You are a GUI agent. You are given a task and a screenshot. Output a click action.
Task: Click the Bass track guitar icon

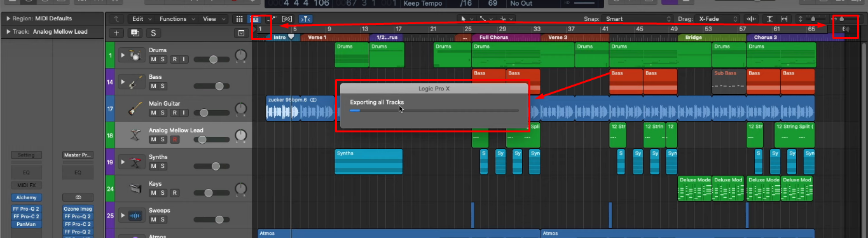(135, 81)
